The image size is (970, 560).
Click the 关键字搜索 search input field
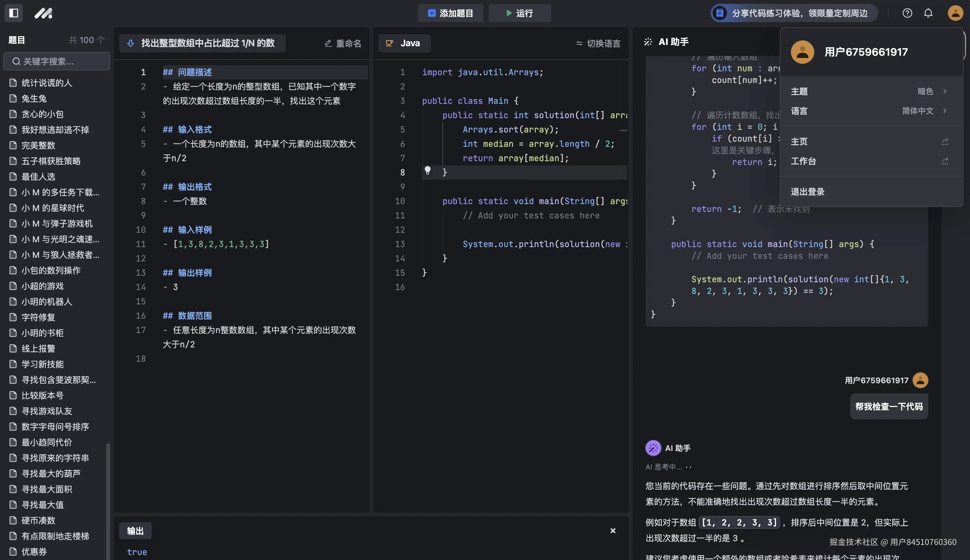[57, 61]
